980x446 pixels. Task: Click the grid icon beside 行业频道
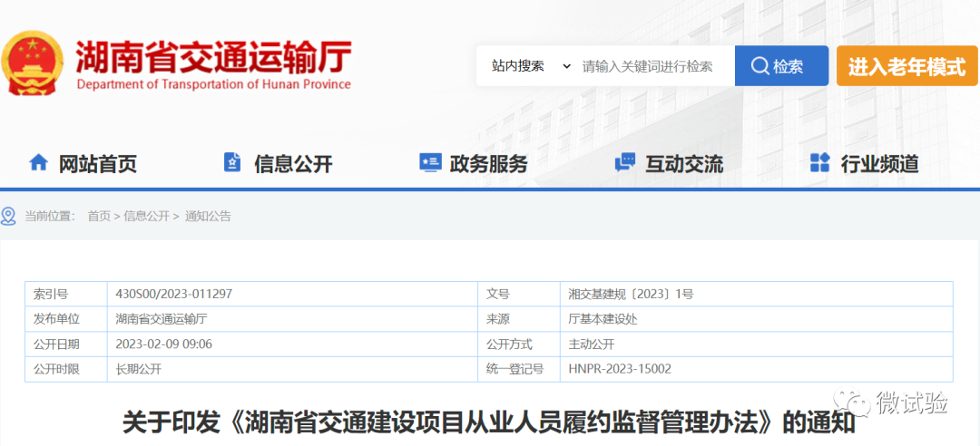[819, 162]
